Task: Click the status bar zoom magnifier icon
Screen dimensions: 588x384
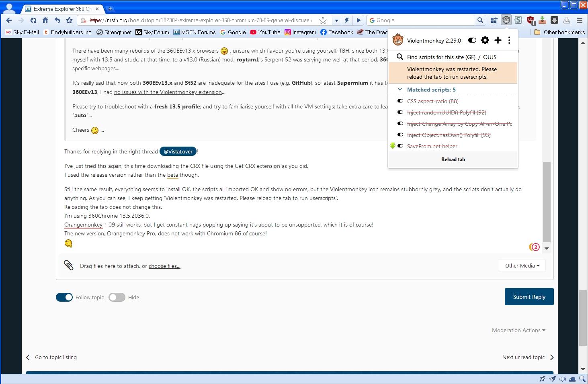Action: tap(582, 379)
